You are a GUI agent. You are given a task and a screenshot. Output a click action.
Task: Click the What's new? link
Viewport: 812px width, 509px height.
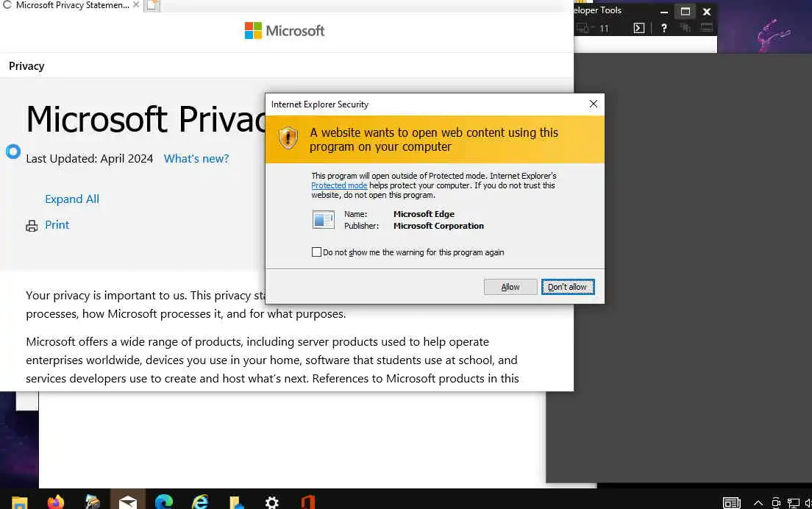point(196,158)
